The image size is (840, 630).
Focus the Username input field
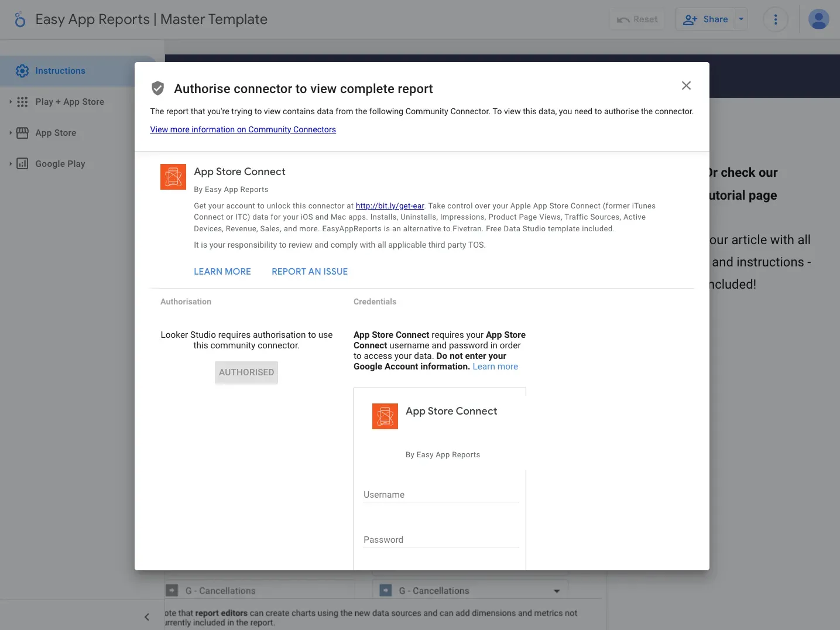coord(441,495)
